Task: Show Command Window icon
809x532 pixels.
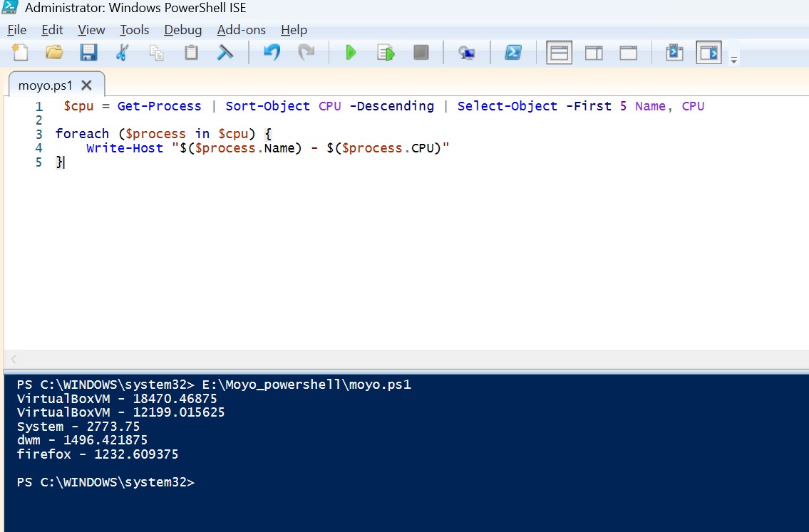Action: pyautogui.click(x=674, y=53)
